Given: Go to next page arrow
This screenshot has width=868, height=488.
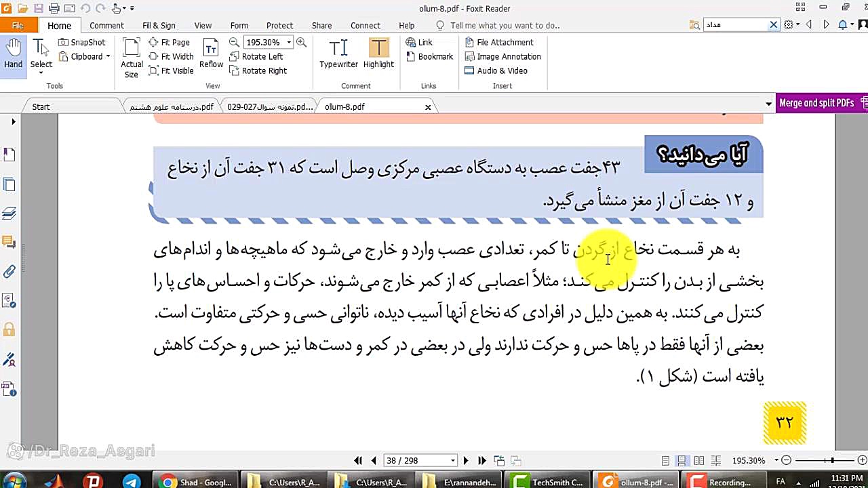Looking at the screenshot, I should pos(465,460).
